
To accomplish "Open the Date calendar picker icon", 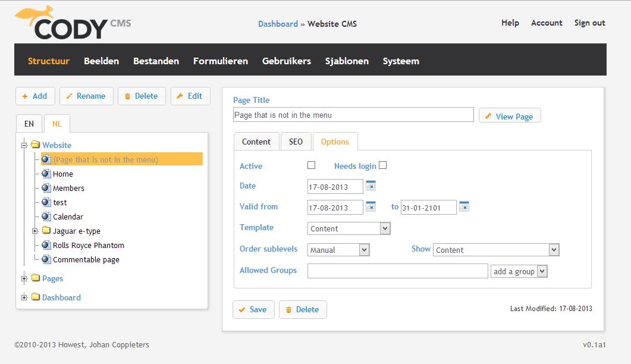I will (371, 186).
